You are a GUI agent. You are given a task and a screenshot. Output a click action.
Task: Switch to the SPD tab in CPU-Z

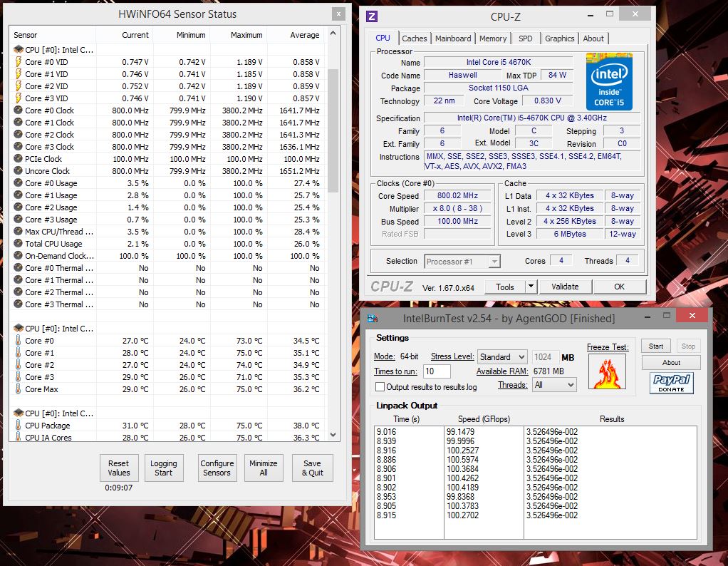click(525, 38)
